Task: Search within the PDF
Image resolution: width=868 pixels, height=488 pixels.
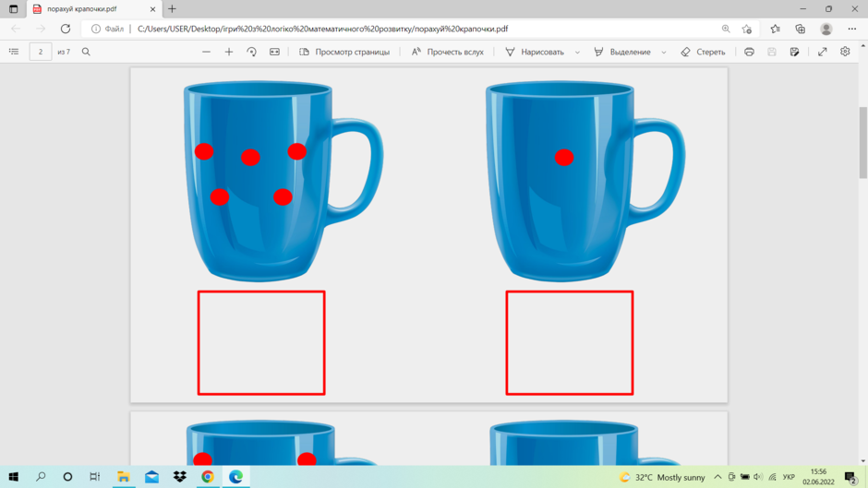Action: (86, 52)
